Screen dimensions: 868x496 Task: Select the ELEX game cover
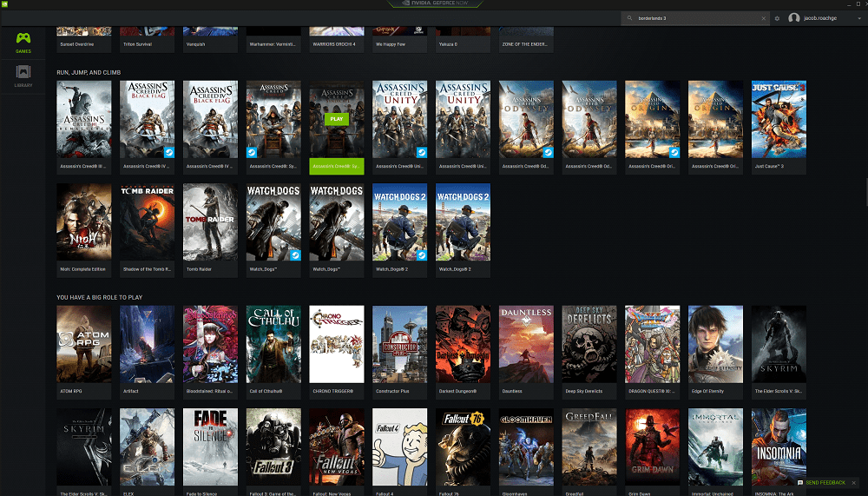[147, 447]
